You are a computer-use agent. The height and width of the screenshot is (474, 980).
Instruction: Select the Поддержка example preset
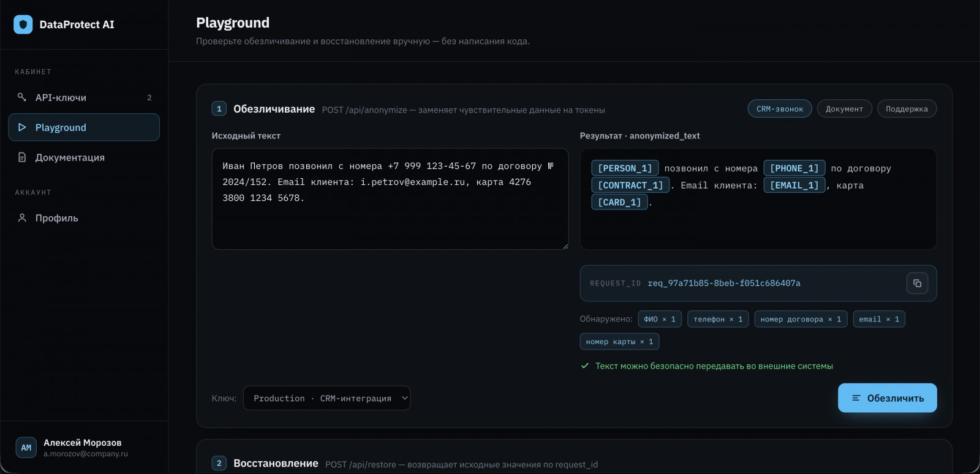coord(907,109)
